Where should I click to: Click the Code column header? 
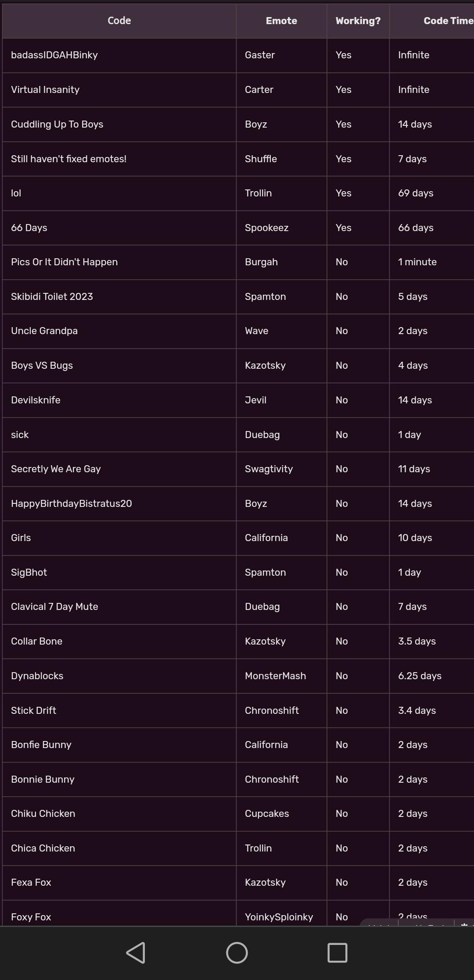point(119,21)
